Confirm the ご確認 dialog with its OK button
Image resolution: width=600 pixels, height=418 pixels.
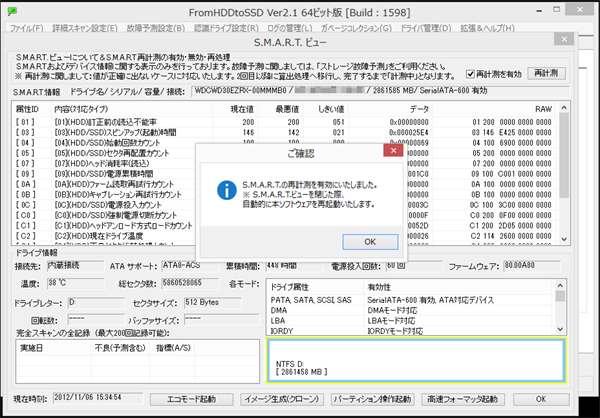(370, 242)
